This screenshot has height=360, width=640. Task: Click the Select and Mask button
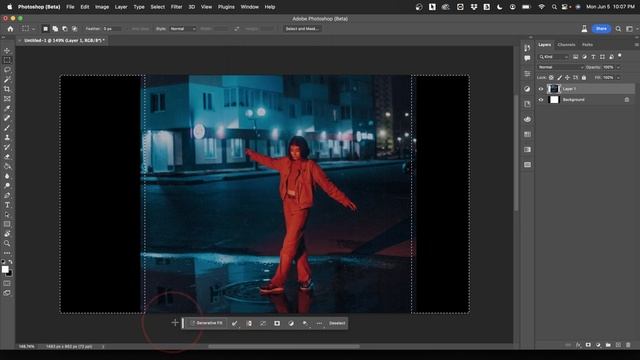tap(302, 29)
